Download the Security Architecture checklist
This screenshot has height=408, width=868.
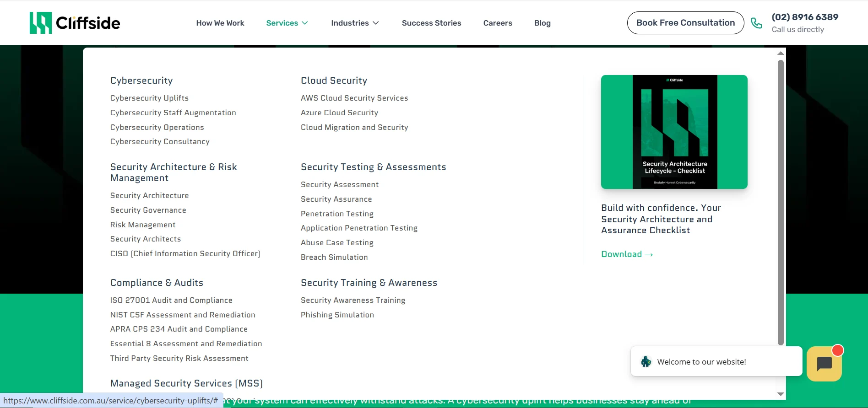[627, 254]
